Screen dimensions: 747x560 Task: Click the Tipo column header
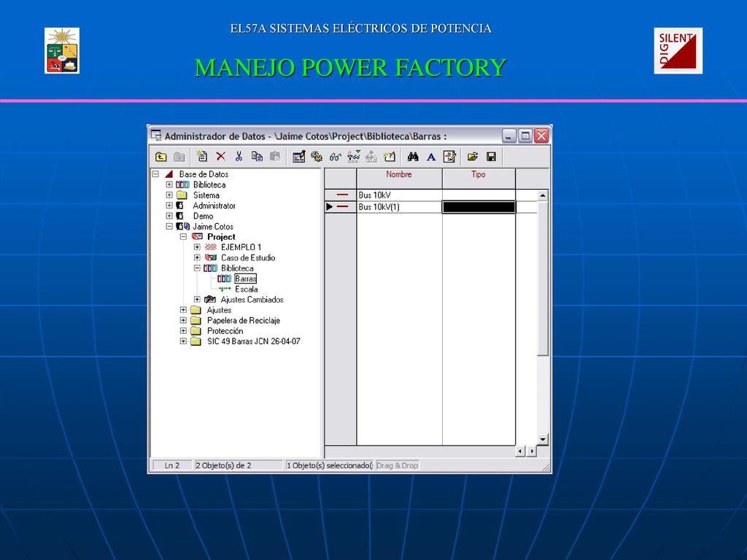(x=479, y=178)
